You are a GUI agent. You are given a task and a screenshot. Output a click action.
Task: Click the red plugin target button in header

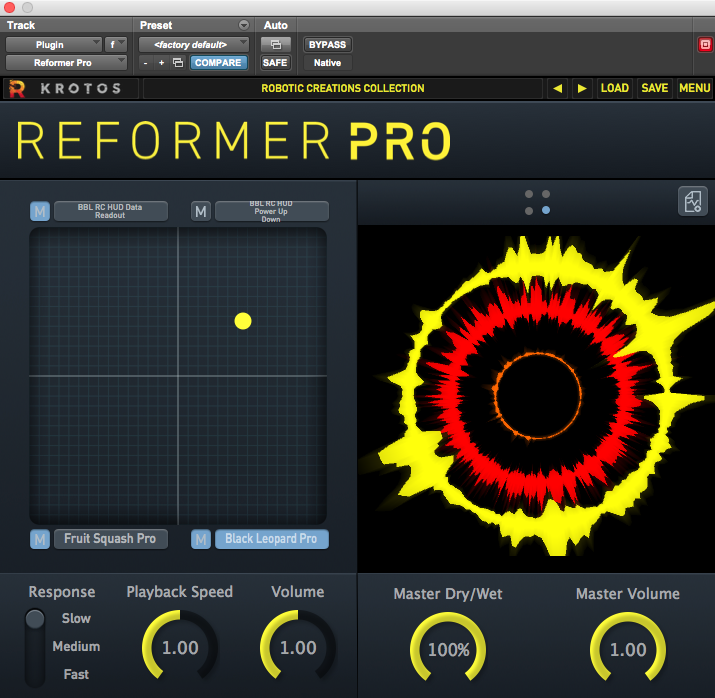705,45
